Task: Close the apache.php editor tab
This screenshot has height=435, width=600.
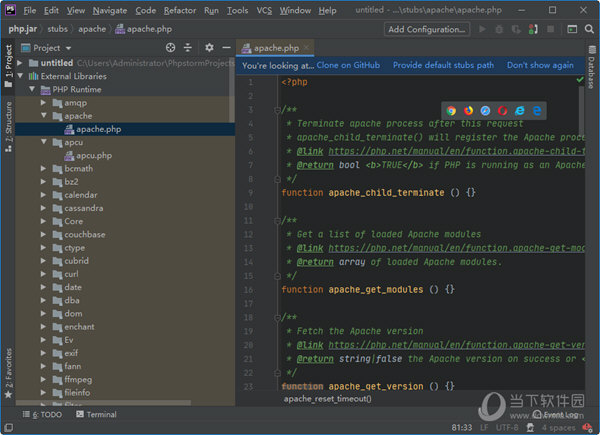Action: [x=306, y=47]
